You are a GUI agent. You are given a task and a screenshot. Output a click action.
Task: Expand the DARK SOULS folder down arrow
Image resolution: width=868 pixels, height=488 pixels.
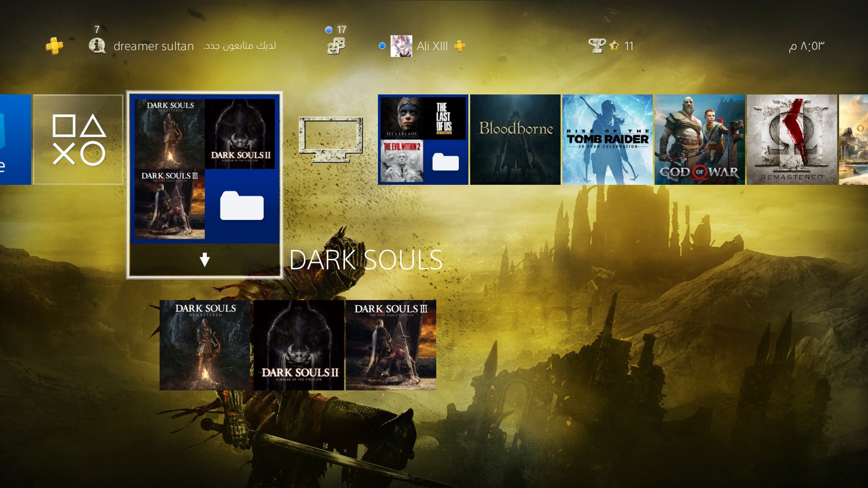click(205, 259)
